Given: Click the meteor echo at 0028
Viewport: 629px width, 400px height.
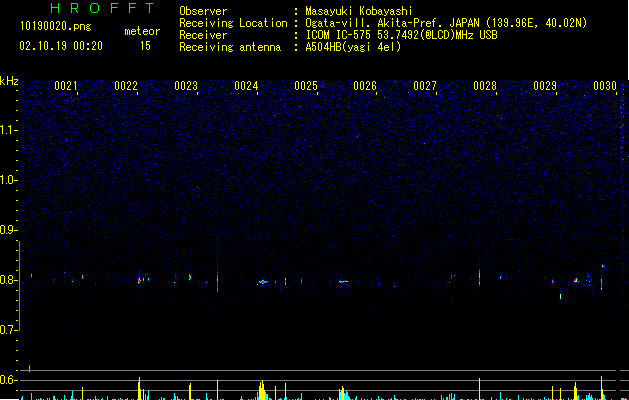Looking at the screenshot, I should coord(479,277).
